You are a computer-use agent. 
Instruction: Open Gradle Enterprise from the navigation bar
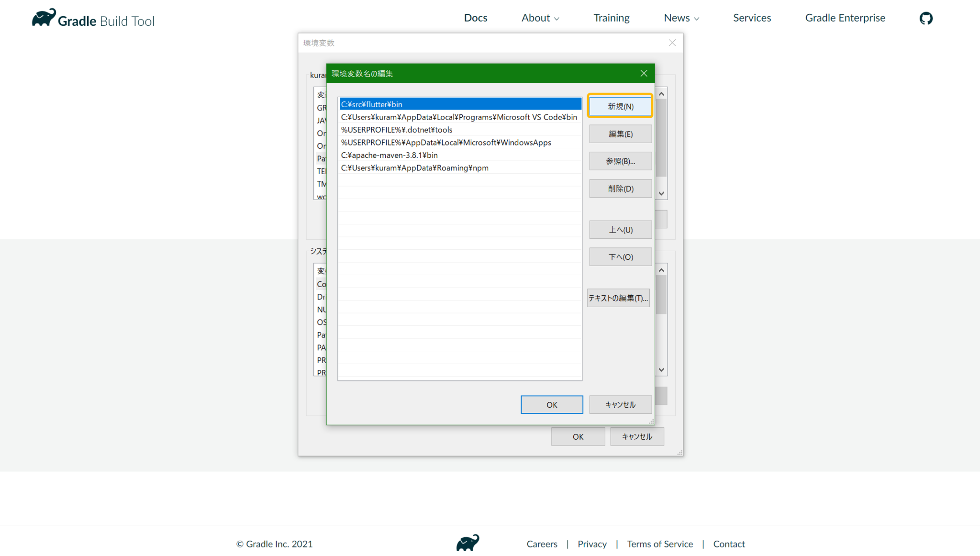(x=845, y=18)
